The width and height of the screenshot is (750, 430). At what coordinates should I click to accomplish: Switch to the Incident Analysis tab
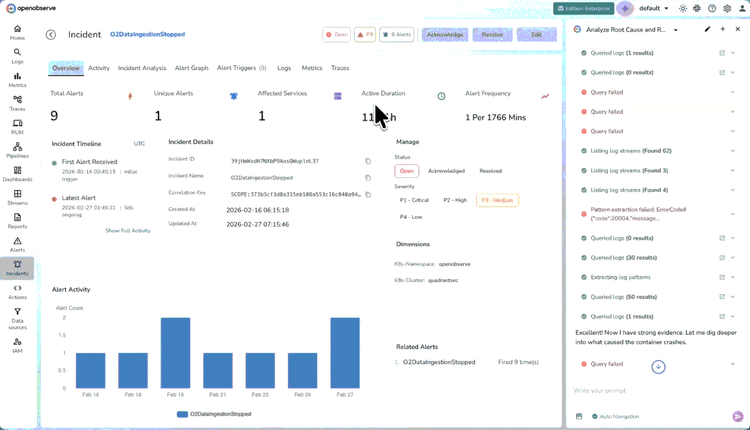142,68
